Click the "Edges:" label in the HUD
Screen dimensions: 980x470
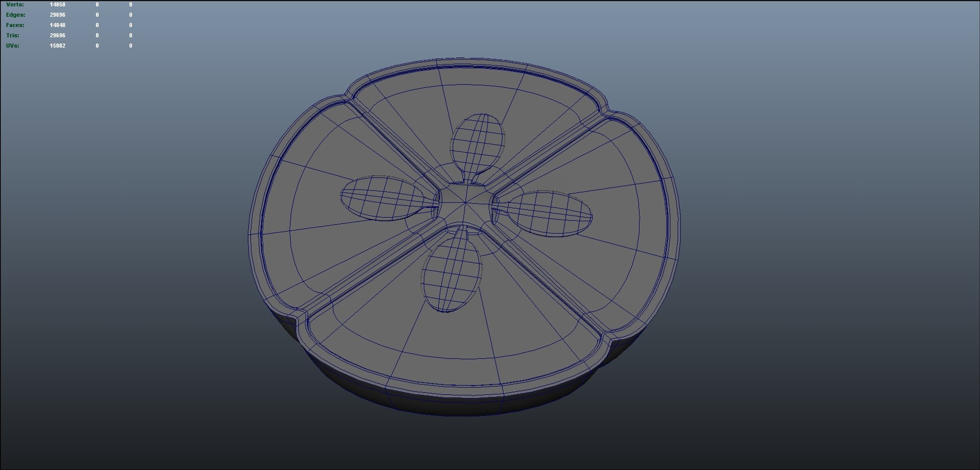(x=15, y=15)
